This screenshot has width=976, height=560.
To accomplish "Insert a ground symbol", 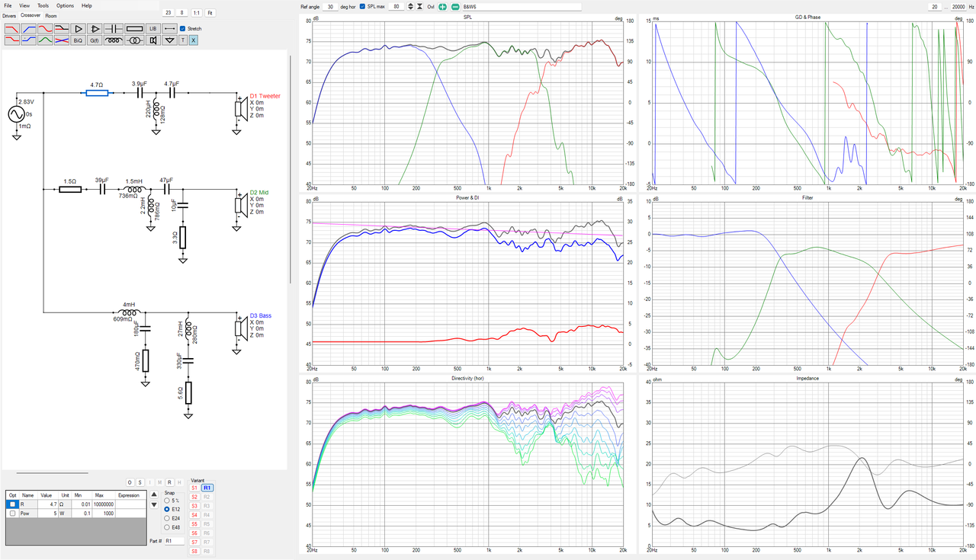I will 170,40.
